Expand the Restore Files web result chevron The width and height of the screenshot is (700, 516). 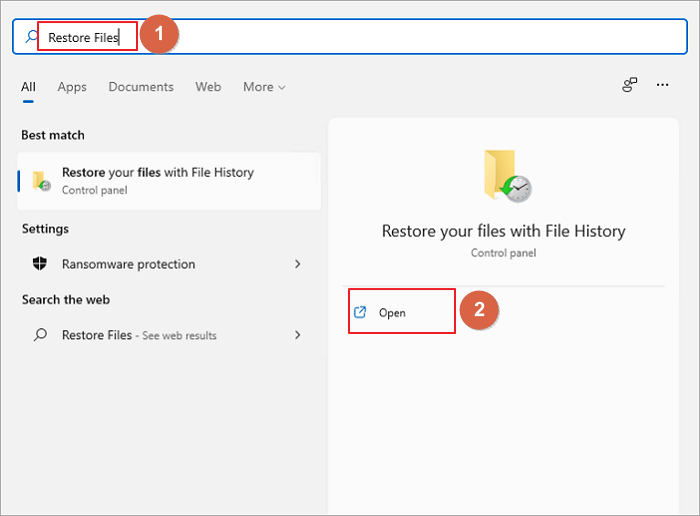[x=297, y=335]
